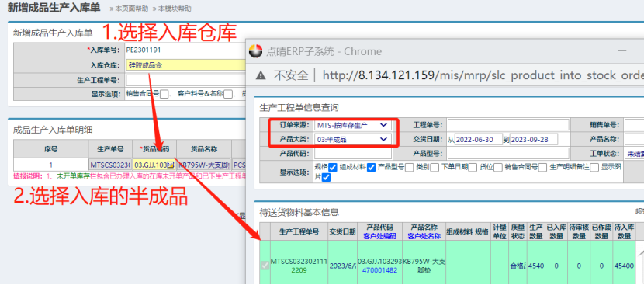Image resolution: width=644 pixels, height=285 pixels.
Task: Click the 入库仓库 field 硅胶成品仓
Action: [x=185, y=65]
